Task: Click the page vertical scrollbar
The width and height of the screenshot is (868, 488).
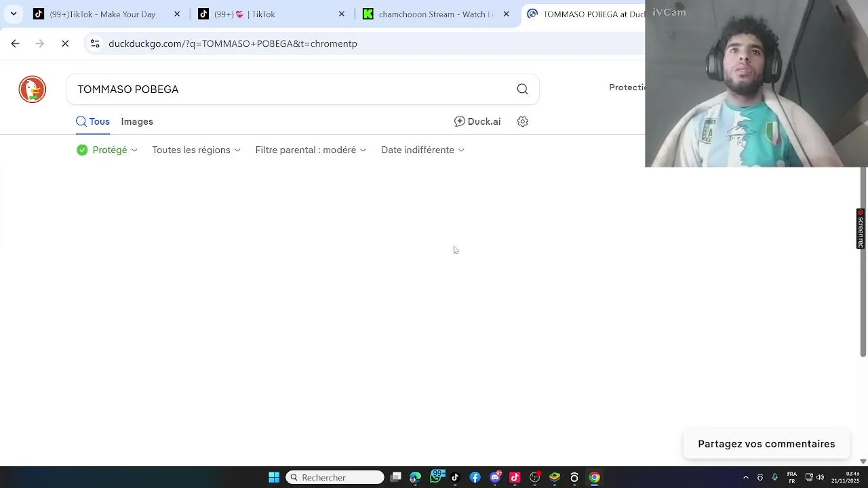Action: [863, 261]
